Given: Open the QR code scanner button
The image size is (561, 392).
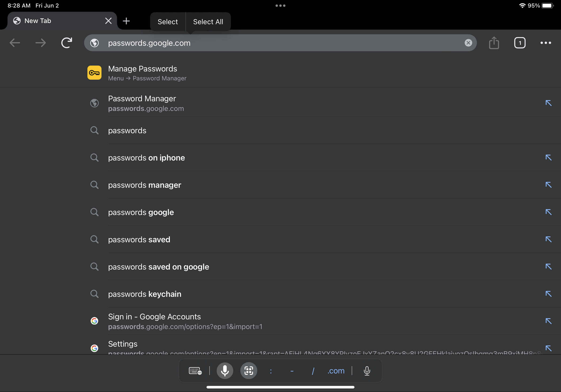Looking at the screenshot, I should pyautogui.click(x=249, y=371).
